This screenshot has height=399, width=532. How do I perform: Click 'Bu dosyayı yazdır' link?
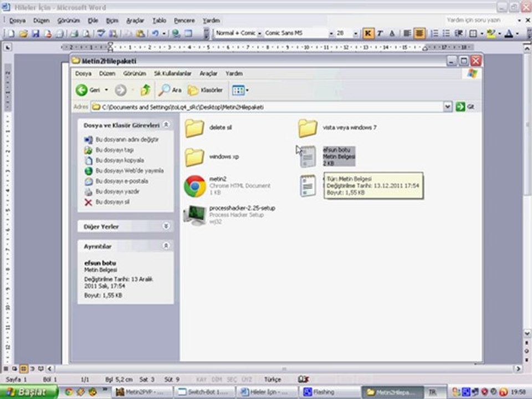117,192
